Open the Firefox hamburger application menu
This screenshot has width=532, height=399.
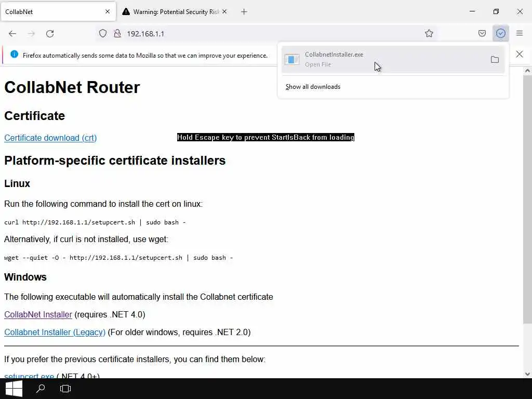[x=520, y=33]
